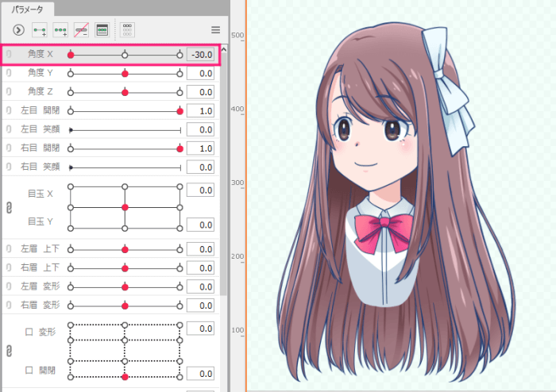Click the left key point of 角度 Z slider
This screenshot has width=556, height=392.
71,92
